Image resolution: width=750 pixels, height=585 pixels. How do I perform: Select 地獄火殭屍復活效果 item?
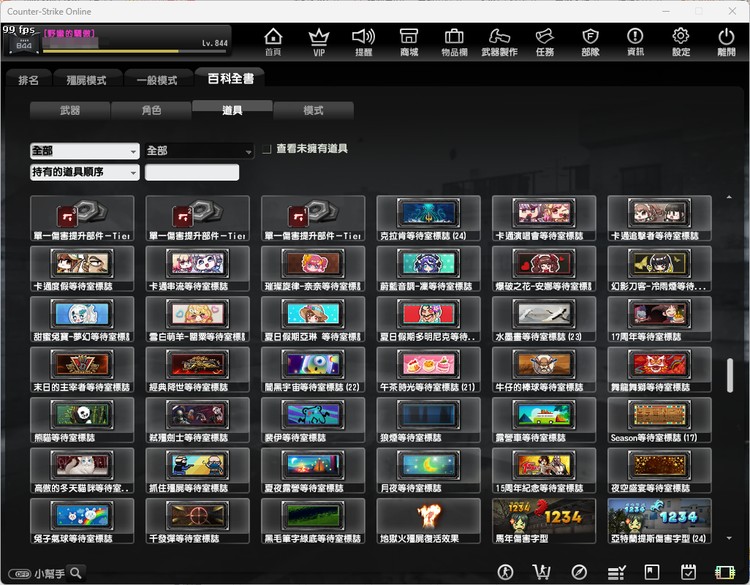coord(429,521)
